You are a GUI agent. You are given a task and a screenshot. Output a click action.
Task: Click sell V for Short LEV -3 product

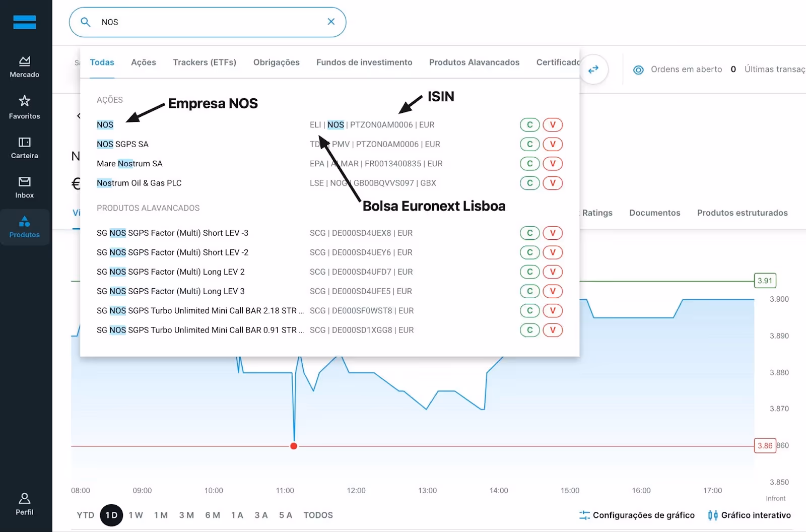pos(553,233)
